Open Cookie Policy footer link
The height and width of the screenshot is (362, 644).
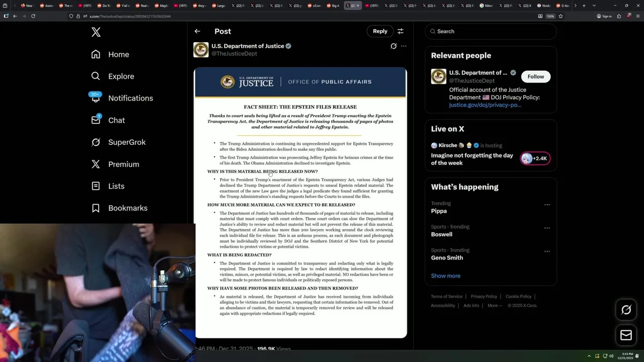[x=518, y=297]
